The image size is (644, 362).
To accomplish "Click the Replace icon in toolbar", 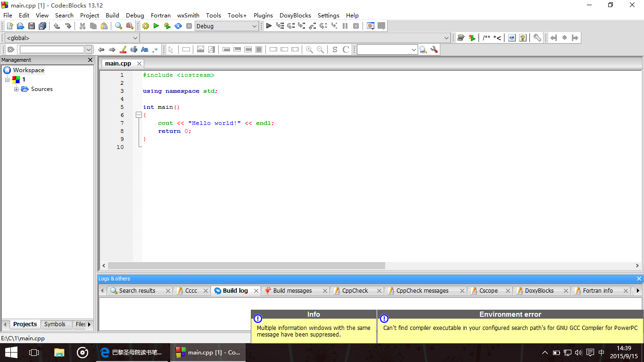I will (x=130, y=26).
